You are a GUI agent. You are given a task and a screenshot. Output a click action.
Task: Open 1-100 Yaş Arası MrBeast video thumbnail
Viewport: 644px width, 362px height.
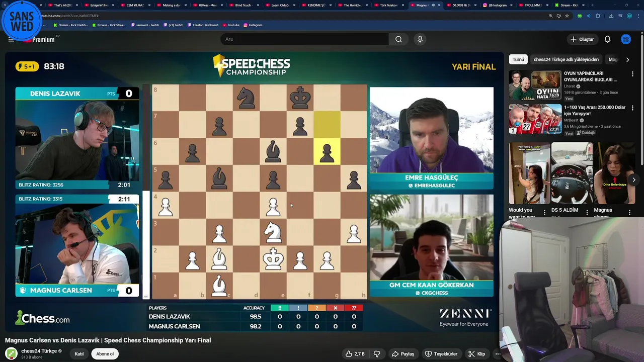coord(535,119)
